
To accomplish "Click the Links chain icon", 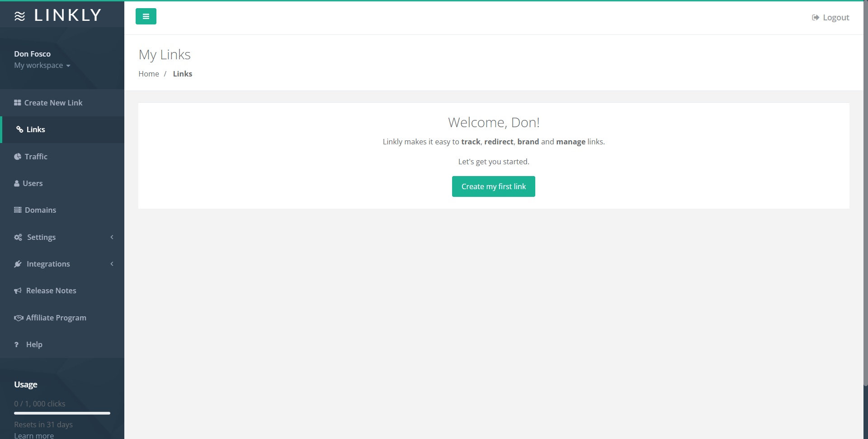I will click(x=19, y=129).
